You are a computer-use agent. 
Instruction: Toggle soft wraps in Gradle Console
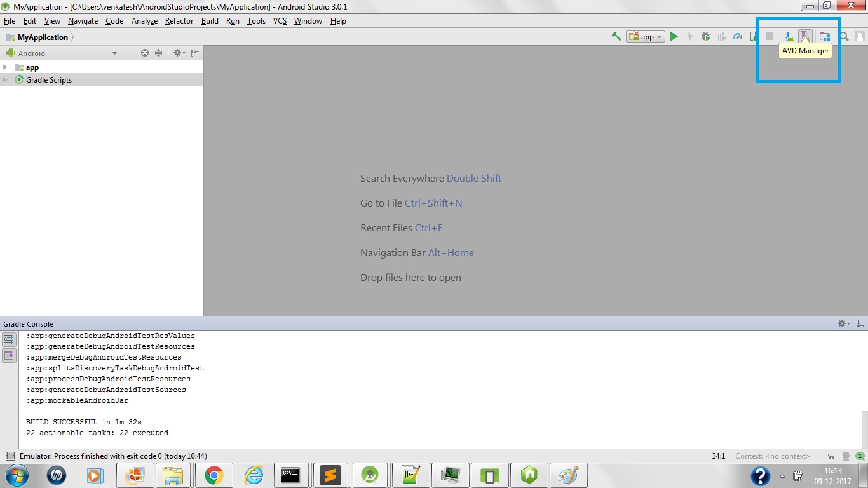[x=9, y=341]
